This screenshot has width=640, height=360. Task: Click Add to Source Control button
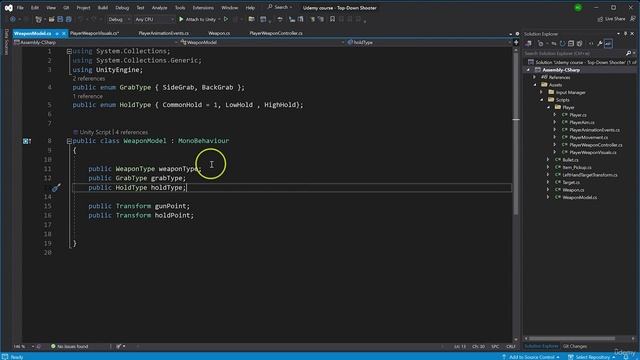coord(531,357)
